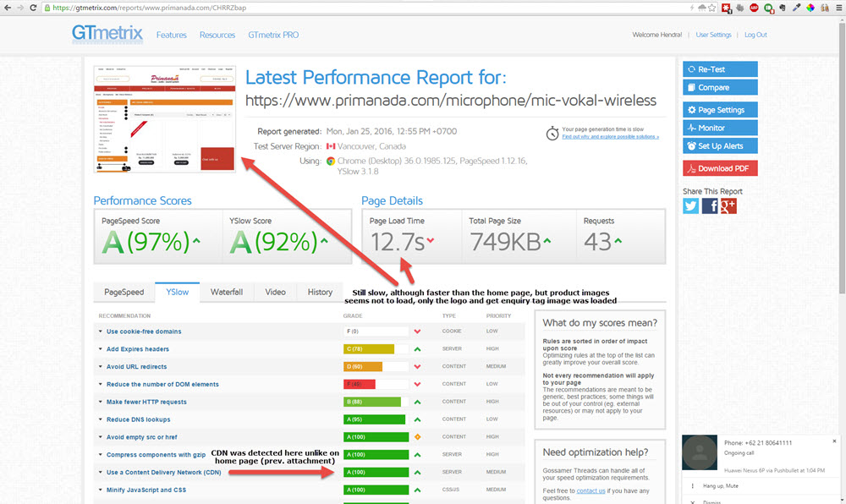Click the caller avatar in notification
The width and height of the screenshot is (846, 504).
[x=700, y=452]
